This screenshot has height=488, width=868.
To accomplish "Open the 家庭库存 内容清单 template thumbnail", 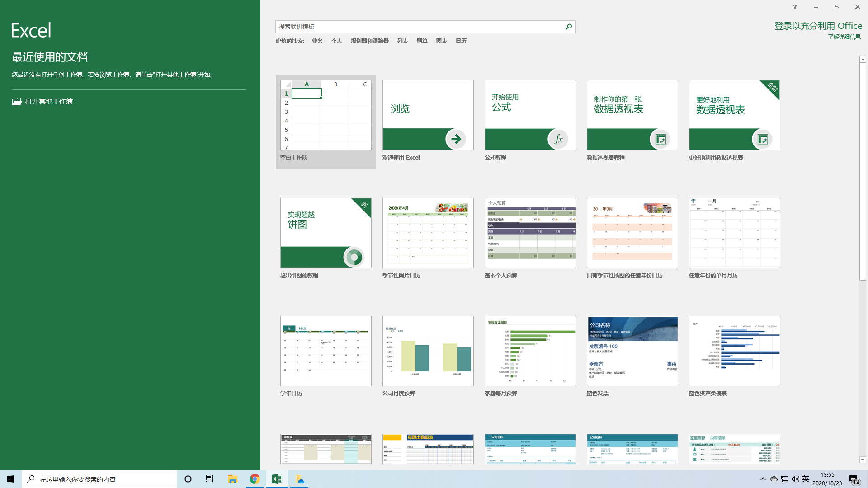I will pyautogui.click(x=735, y=449).
